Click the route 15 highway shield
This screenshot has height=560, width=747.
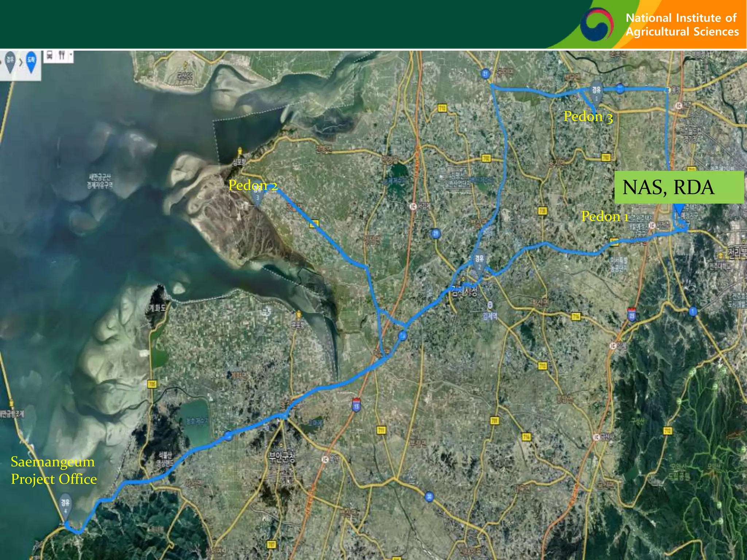point(356,405)
